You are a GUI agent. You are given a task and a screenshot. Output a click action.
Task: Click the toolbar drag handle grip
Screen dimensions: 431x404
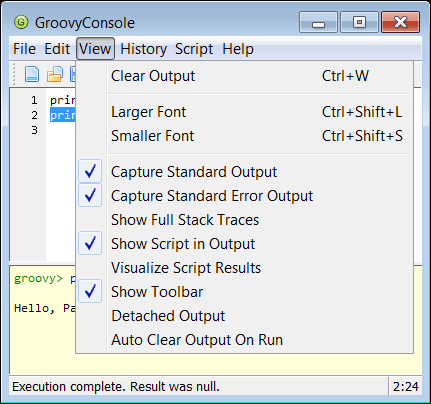[14, 74]
